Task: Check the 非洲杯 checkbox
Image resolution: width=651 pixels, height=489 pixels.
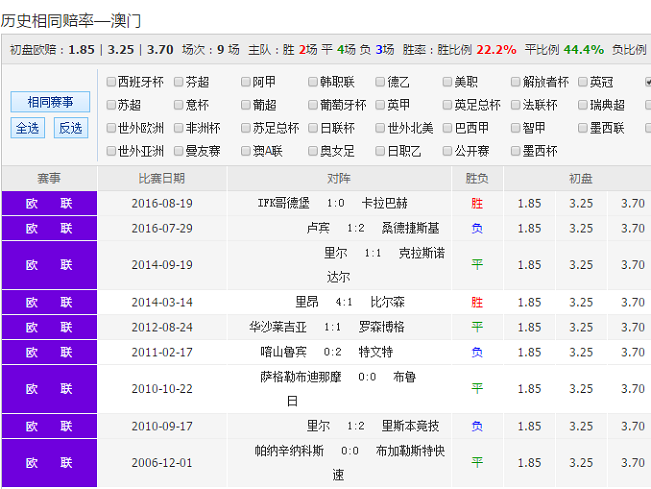Action: click(x=179, y=128)
